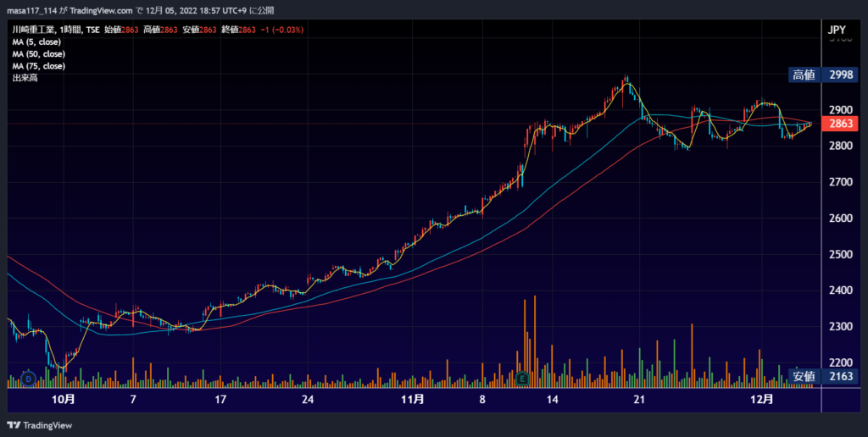This screenshot has height=437, width=868.
Task: Click the 14 date label on time axis
Action: [552, 400]
